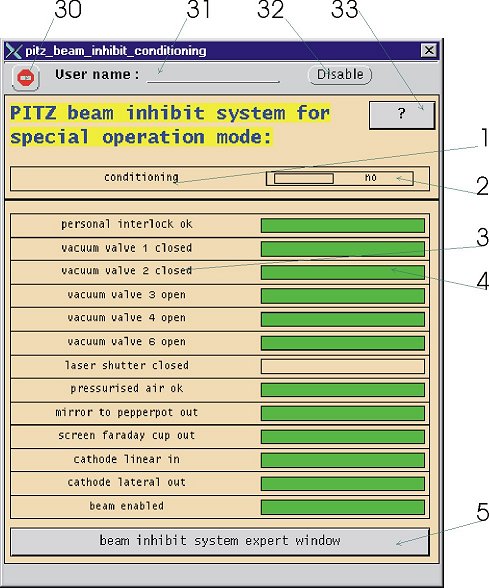Select the vacuum valve 1 closed label
The width and height of the screenshot is (489, 588).
click(x=127, y=248)
